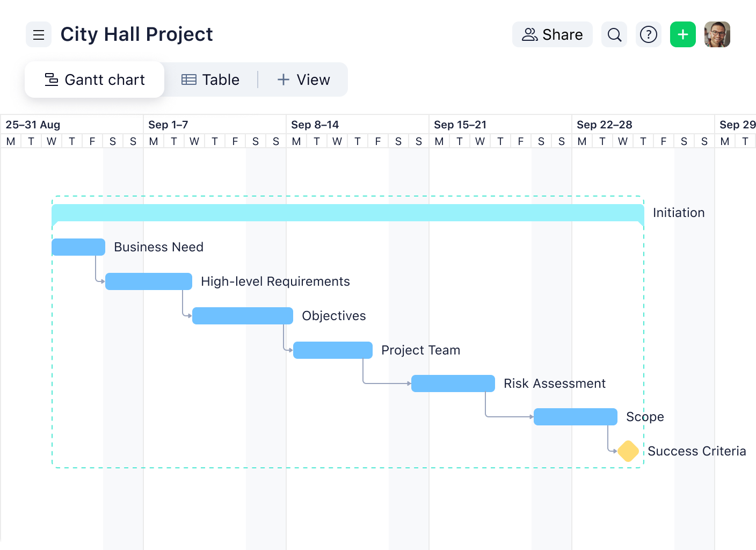Click the green plus icon
The height and width of the screenshot is (550, 756).
[682, 34]
